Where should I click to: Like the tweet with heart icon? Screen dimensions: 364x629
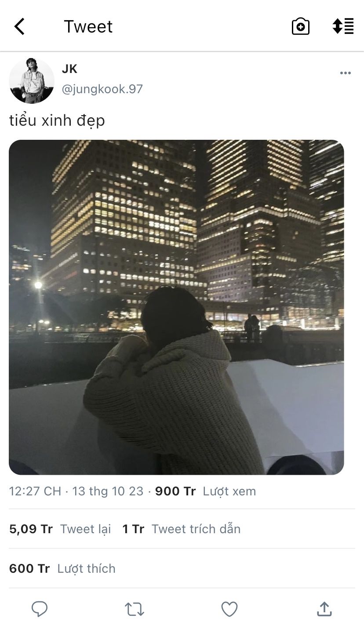point(229,609)
